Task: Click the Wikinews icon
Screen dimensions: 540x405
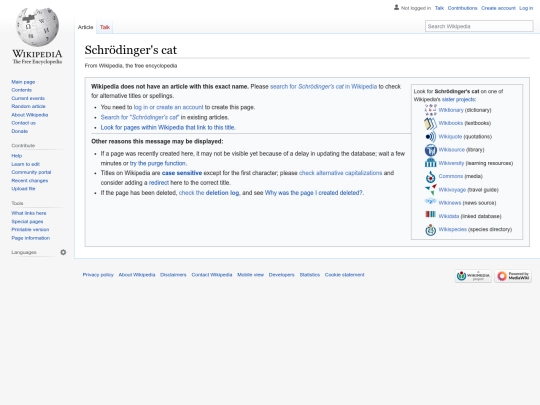Action: [430, 202]
